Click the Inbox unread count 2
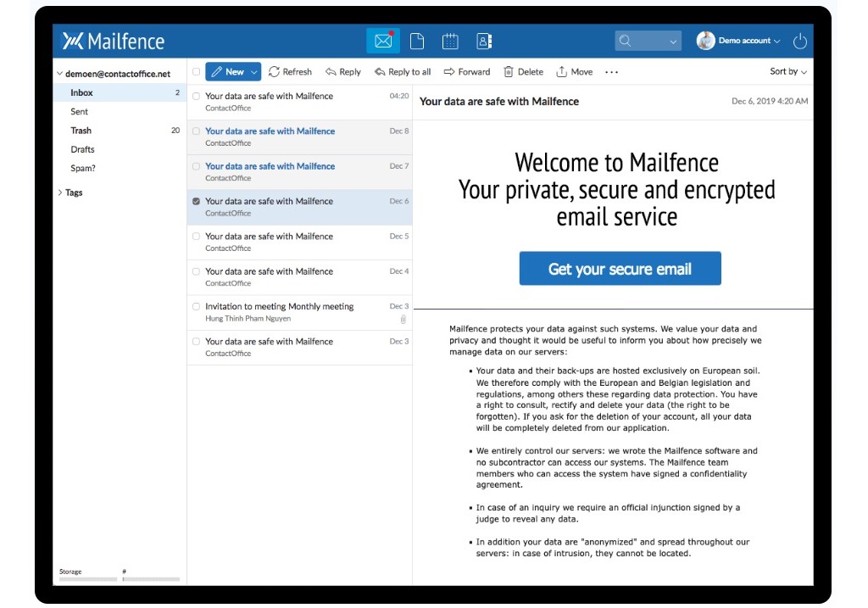This screenshot has height=608, width=868. point(177,92)
